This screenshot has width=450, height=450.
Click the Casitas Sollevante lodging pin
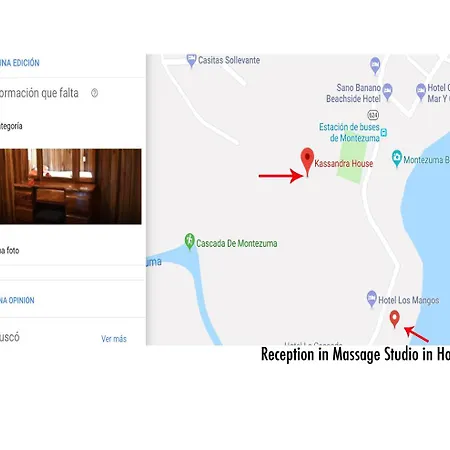click(x=191, y=60)
